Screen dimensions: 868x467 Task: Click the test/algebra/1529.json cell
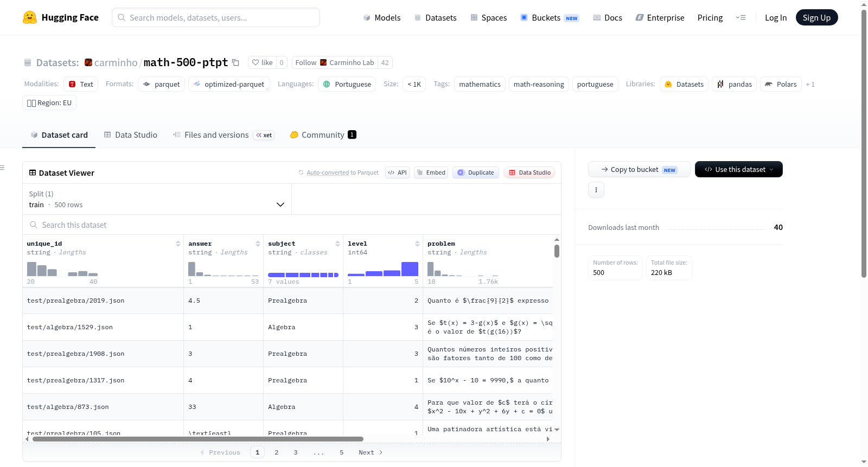point(103,327)
